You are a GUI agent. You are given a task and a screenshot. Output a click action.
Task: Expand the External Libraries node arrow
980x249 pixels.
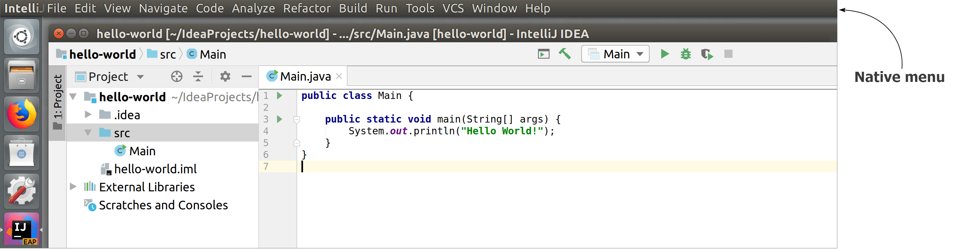point(73,187)
